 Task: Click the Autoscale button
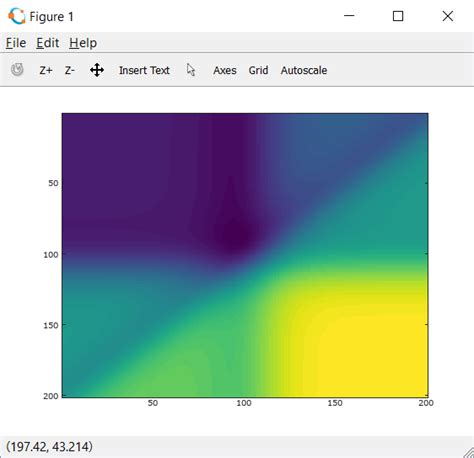pyautogui.click(x=304, y=70)
